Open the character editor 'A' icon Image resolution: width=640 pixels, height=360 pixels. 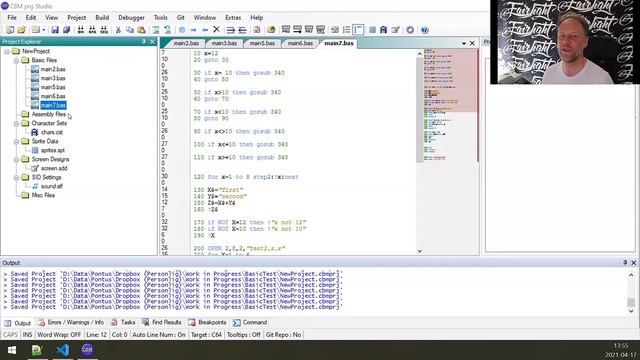pyautogui.click(x=383, y=30)
